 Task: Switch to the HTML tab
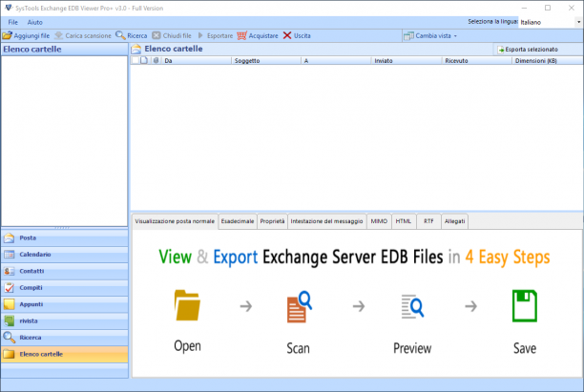pos(404,221)
